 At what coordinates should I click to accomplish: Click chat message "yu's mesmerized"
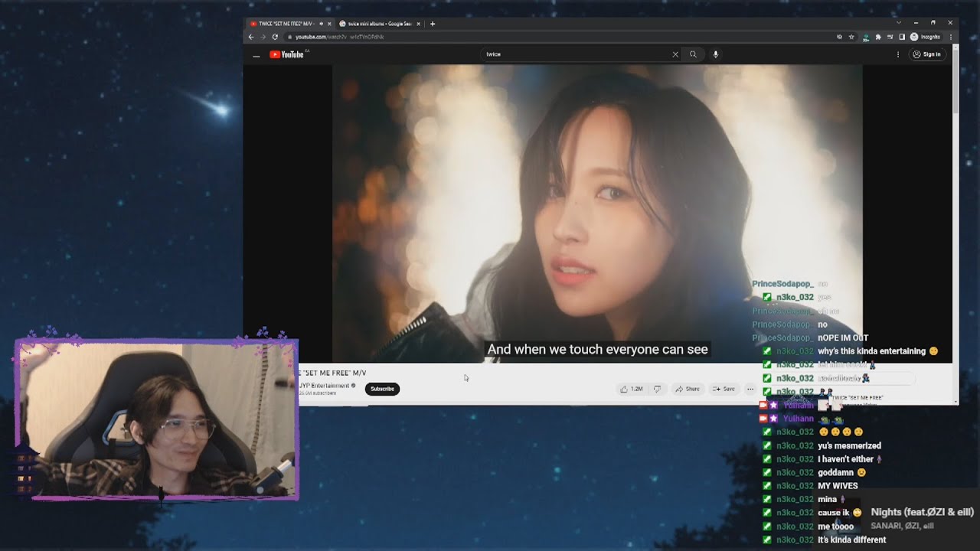849,446
